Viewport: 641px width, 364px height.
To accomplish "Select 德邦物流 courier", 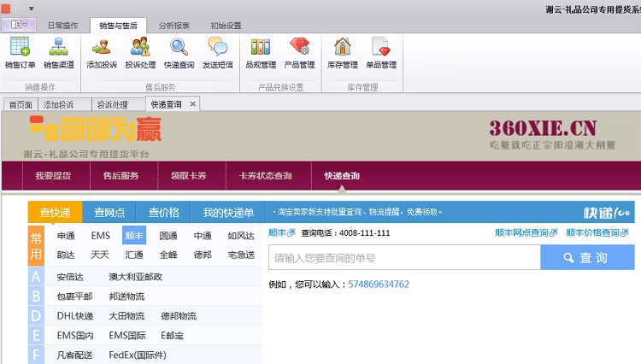I will tap(179, 316).
